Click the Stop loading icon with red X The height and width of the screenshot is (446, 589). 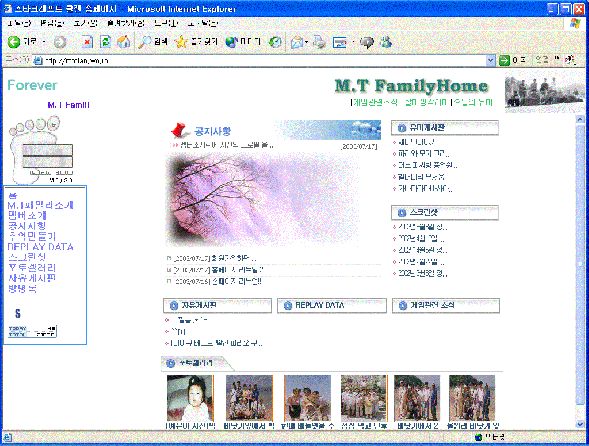pyautogui.click(x=87, y=42)
